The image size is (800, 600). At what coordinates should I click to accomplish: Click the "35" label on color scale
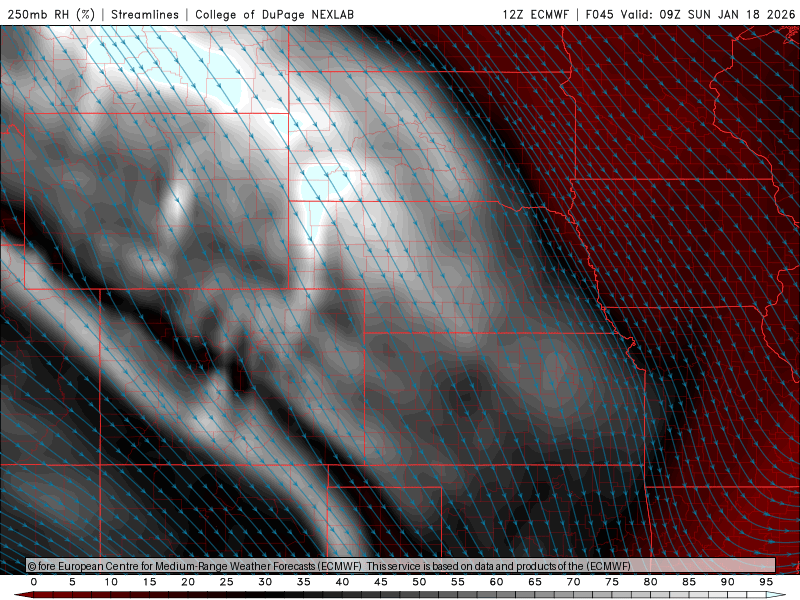(304, 582)
